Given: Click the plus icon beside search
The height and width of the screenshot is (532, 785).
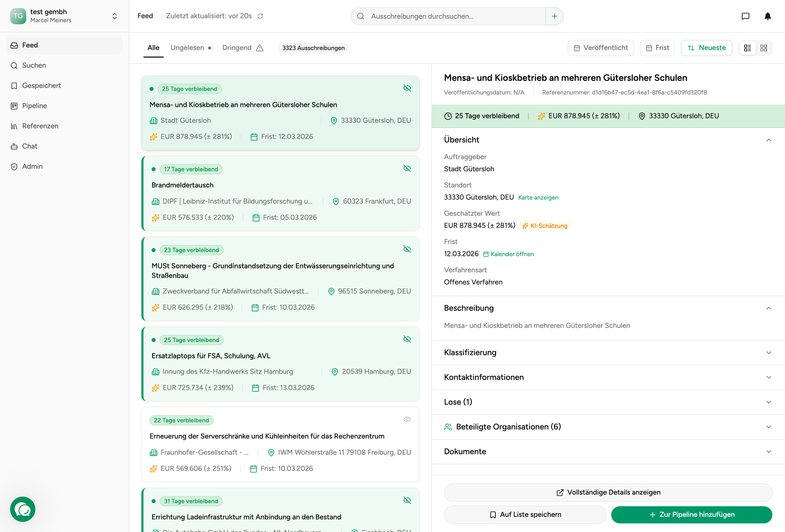Looking at the screenshot, I should point(554,16).
